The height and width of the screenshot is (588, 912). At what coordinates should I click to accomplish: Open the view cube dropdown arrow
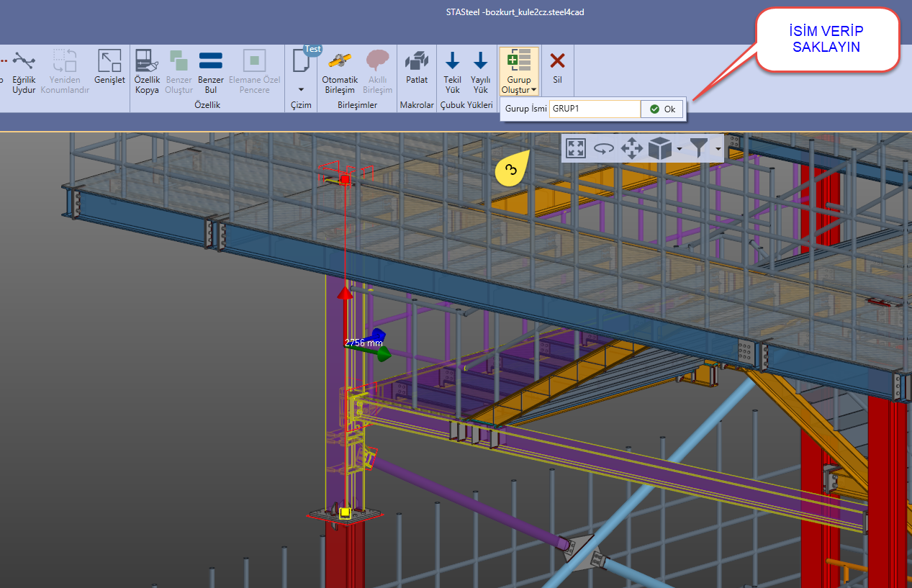[x=679, y=149]
